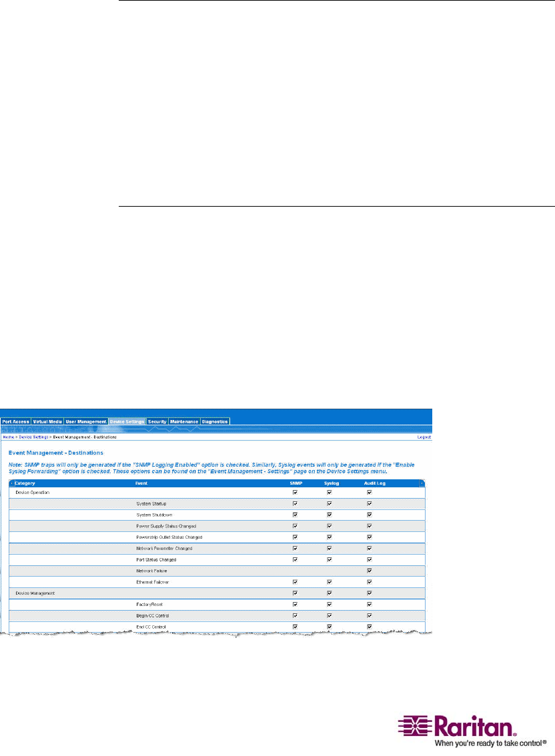555x756 pixels.
Task: Toggle Syslog for Port Status Changed
Action: pyautogui.click(x=329, y=559)
